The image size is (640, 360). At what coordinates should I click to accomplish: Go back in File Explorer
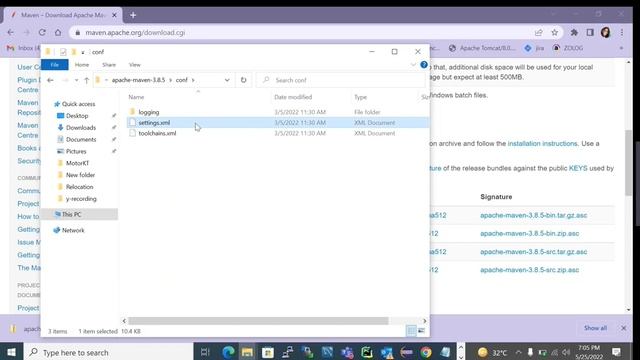point(50,80)
